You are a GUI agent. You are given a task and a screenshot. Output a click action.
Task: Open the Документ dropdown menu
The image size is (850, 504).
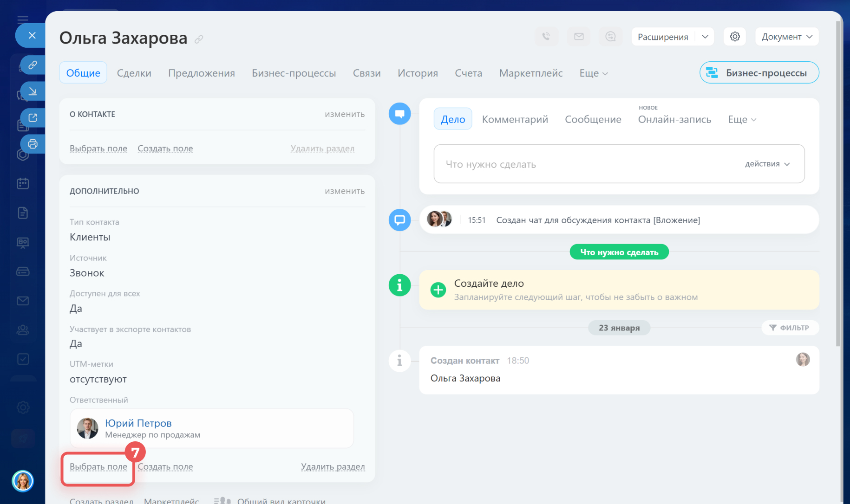pyautogui.click(x=787, y=37)
